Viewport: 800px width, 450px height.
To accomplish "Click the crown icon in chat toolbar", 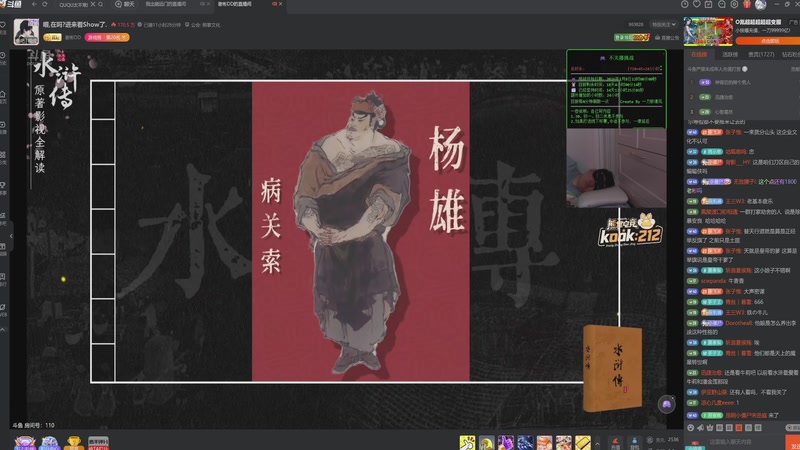I will pos(710,428).
